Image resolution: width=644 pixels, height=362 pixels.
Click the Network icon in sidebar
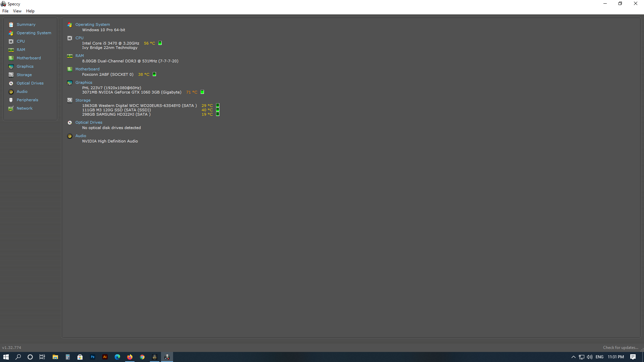(x=11, y=108)
